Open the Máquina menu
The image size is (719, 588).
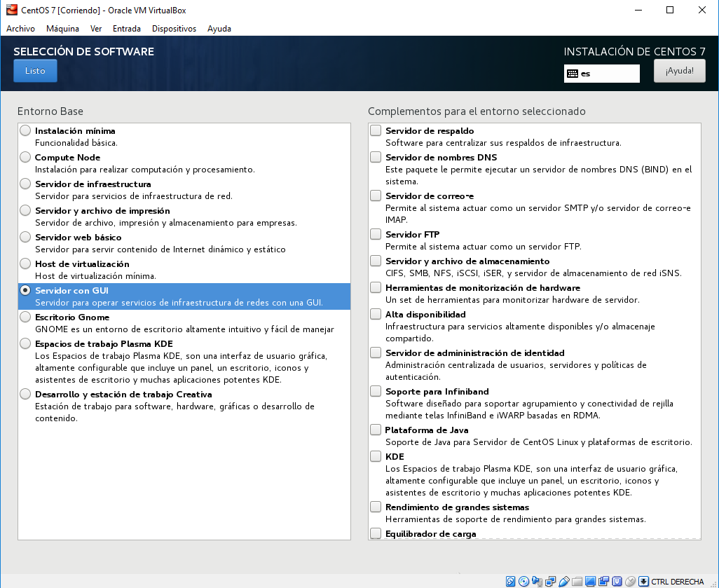62,29
